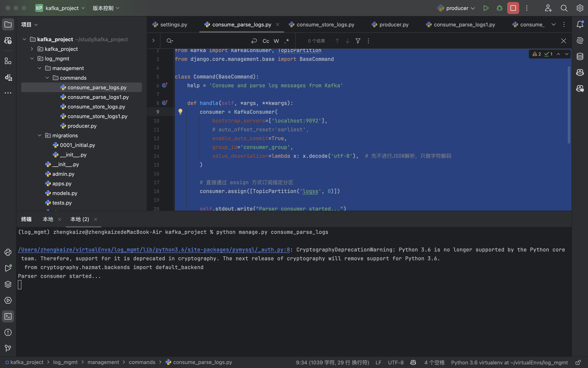
Task: Toggle regex search option
Action: click(287, 41)
